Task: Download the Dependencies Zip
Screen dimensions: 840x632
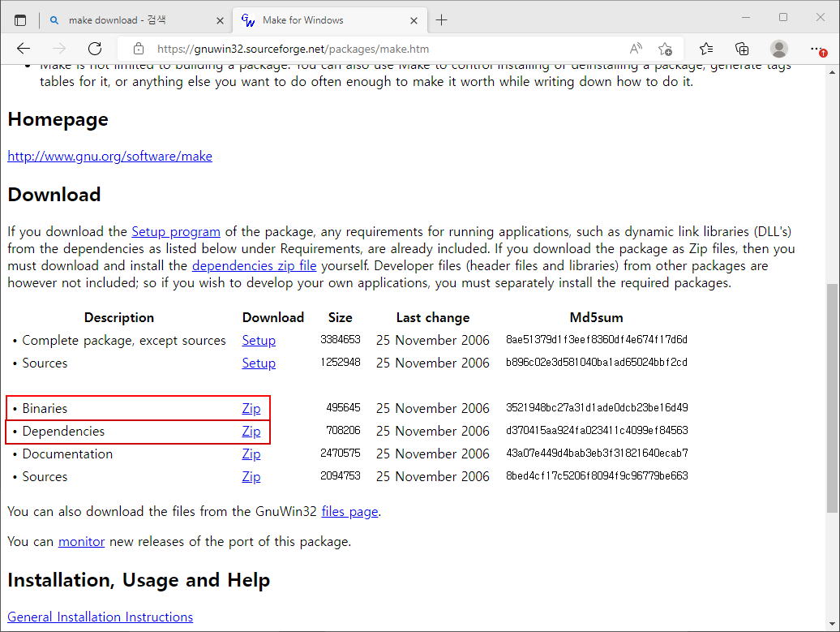Action: point(251,431)
